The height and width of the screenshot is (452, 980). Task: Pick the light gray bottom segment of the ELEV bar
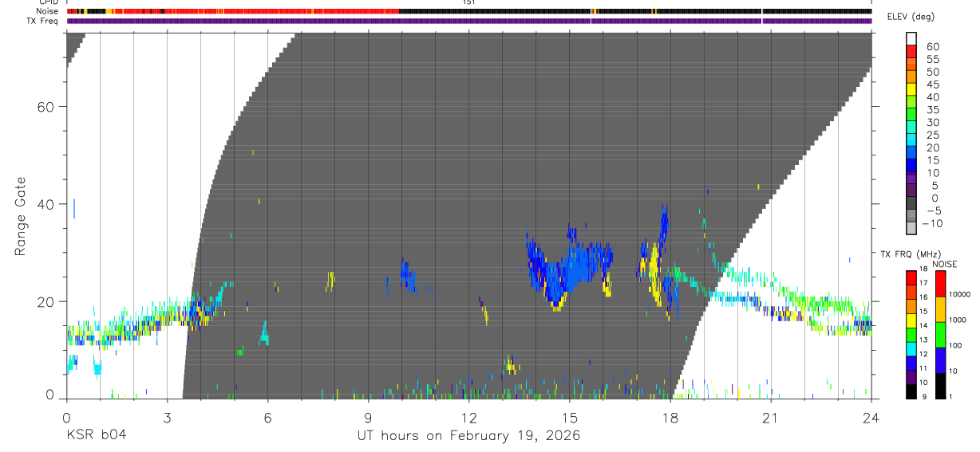coord(911,229)
